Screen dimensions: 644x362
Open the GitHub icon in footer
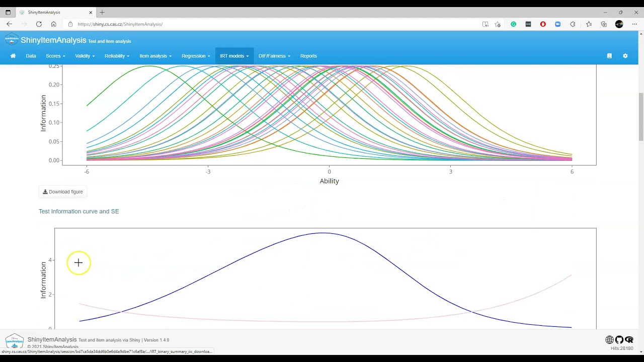619,340
